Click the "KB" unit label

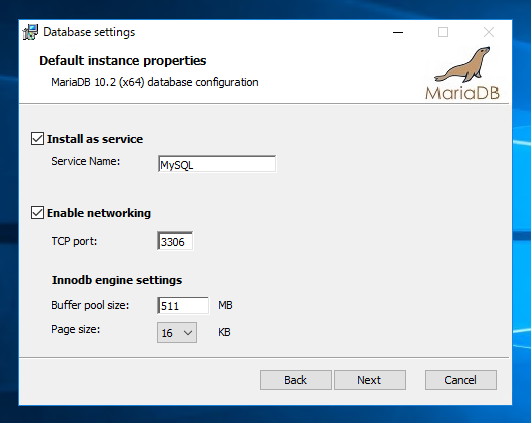pyautogui.click(x=224, y=332)
